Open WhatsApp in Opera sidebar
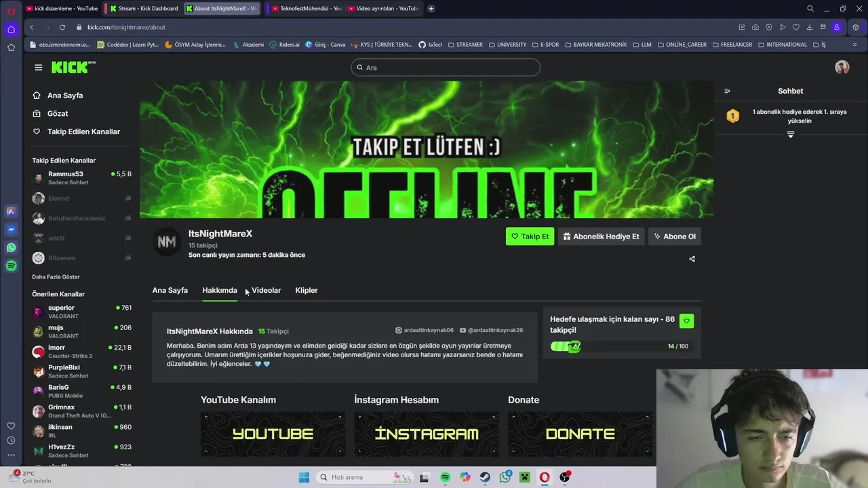Screen dimensions: 868x488 (11, 248)
